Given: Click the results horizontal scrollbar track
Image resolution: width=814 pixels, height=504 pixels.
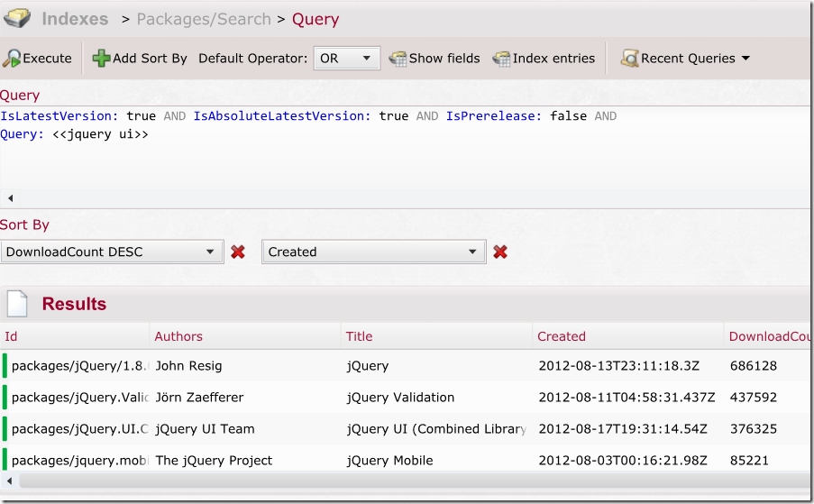Looking at the screenshot, I should (x=415, y=481).
